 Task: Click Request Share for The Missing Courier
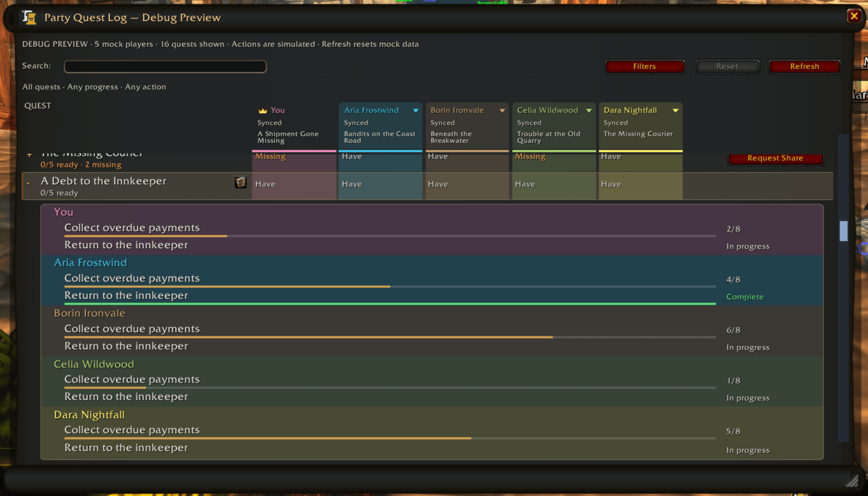(x=775, y=158)
